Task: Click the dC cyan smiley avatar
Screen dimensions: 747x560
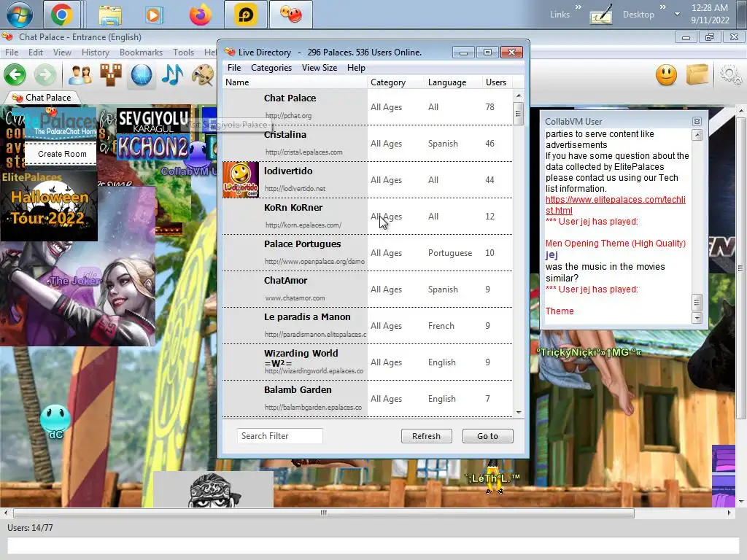Action: (x=55, y=419)
